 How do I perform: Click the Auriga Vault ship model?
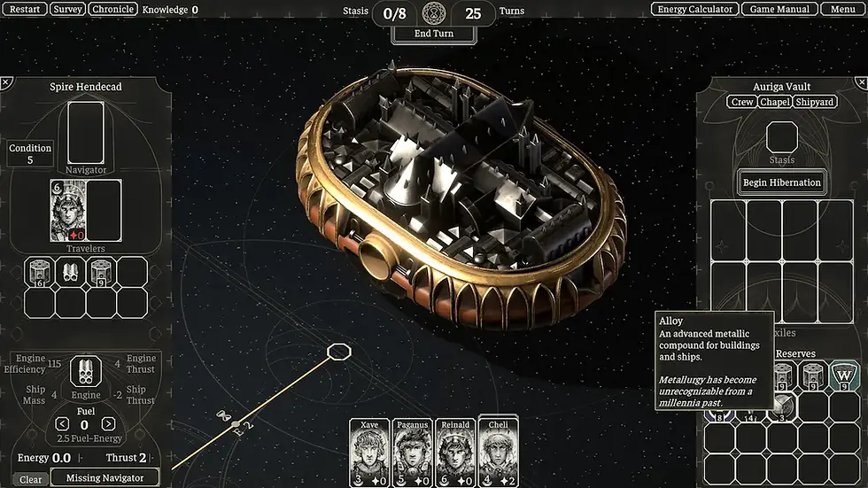[461, 199]
